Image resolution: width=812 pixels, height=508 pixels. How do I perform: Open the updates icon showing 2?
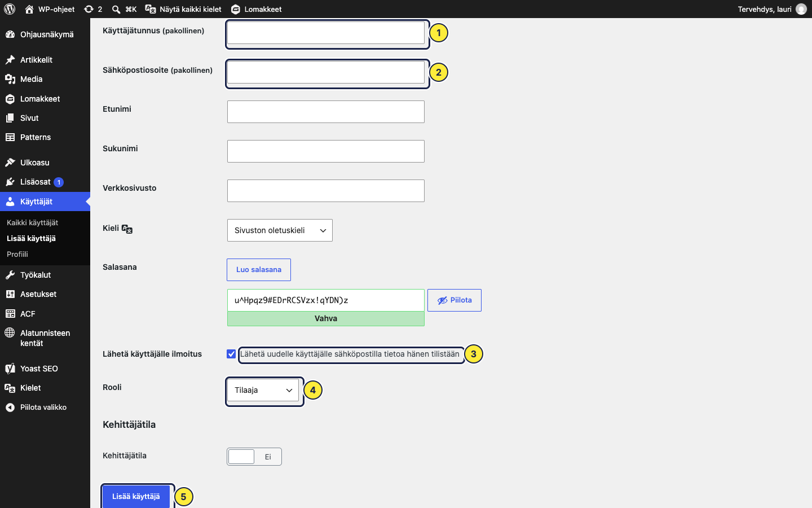pos(89,9)
